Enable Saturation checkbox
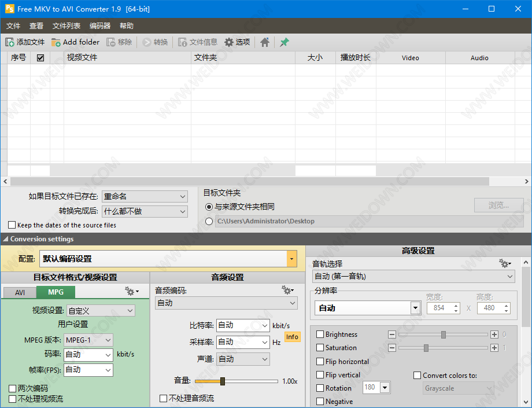 pos(320,348)
